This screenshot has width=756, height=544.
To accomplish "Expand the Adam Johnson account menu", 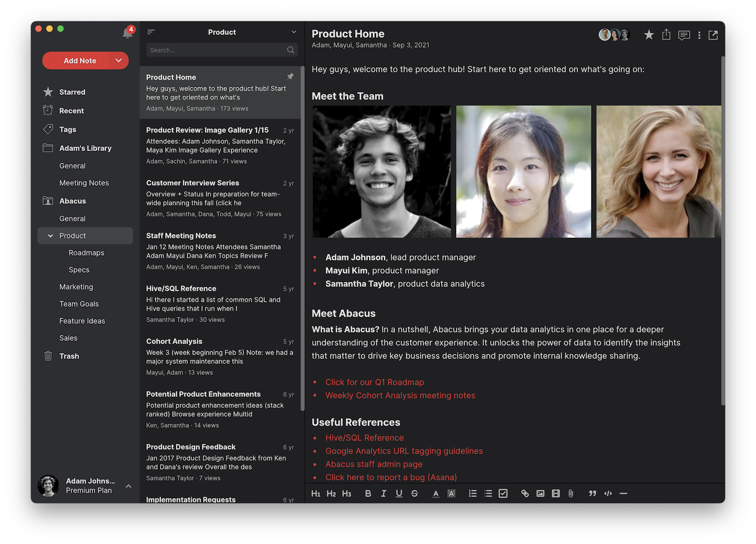I will [128, 486].
